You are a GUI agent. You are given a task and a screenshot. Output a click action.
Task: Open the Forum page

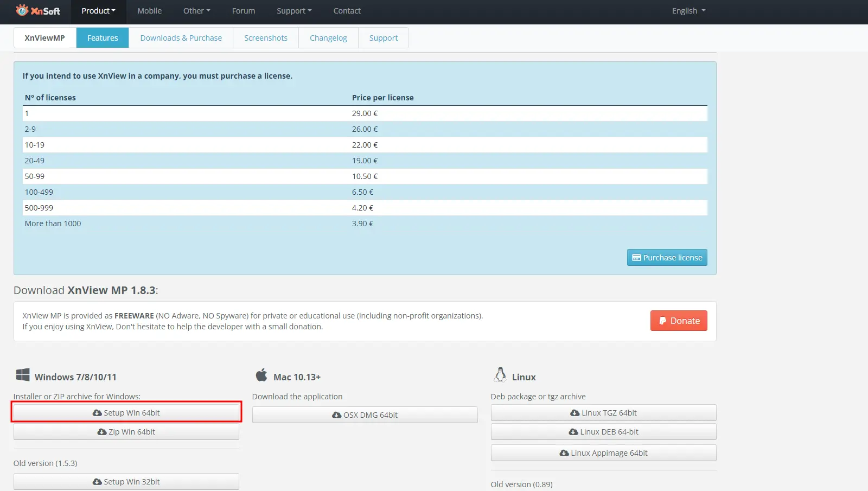[x=244, y=11]
